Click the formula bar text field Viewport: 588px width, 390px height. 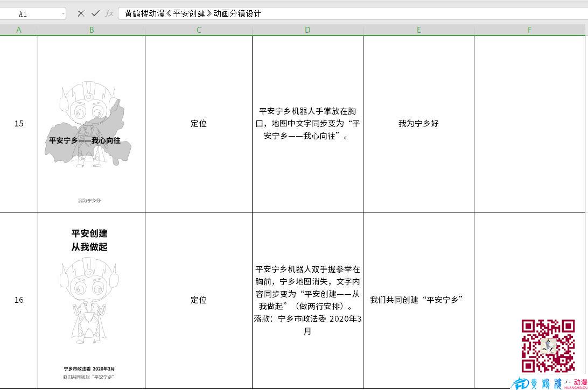click(x=353, y=14)
